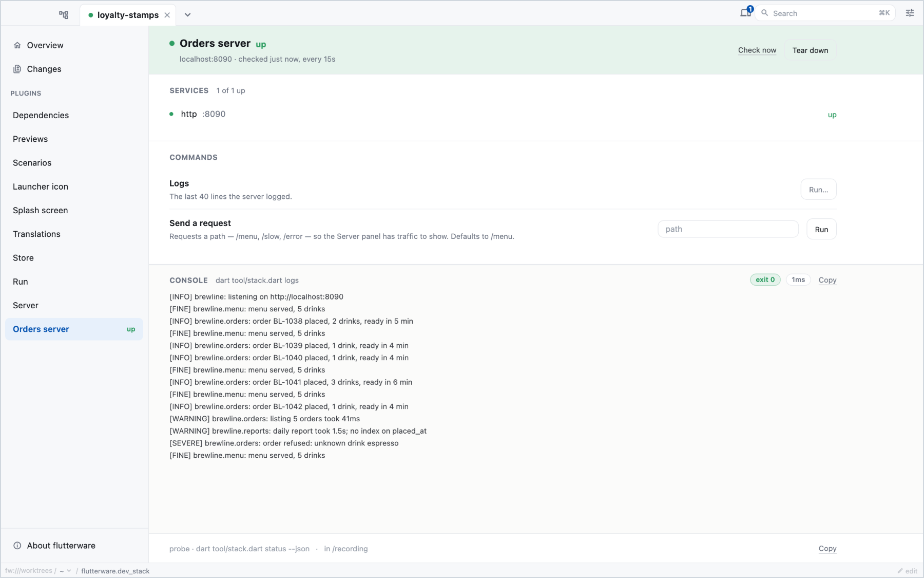Viewport: 924px width, 578px height.
Task: Click flutterware.dev_stack in breadcrumb
Action: click(x=115, y=571)
